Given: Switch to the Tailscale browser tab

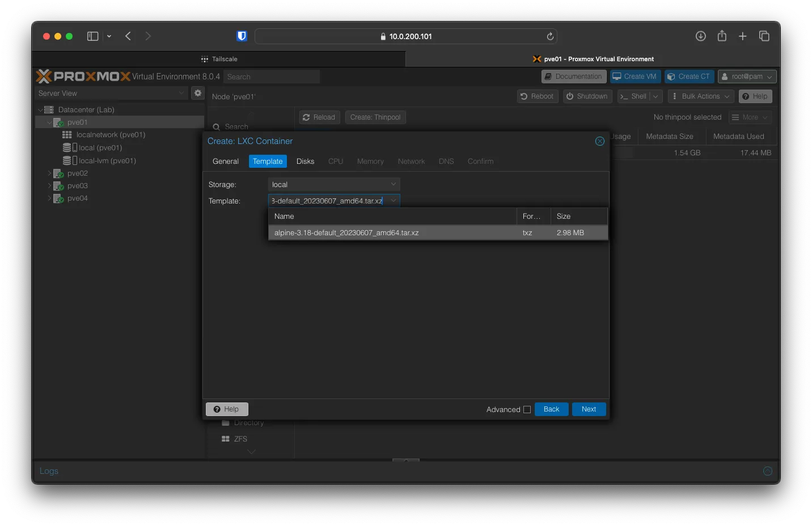Looking at the screenshot, I should pyautogui.click(x=219, y=59).
